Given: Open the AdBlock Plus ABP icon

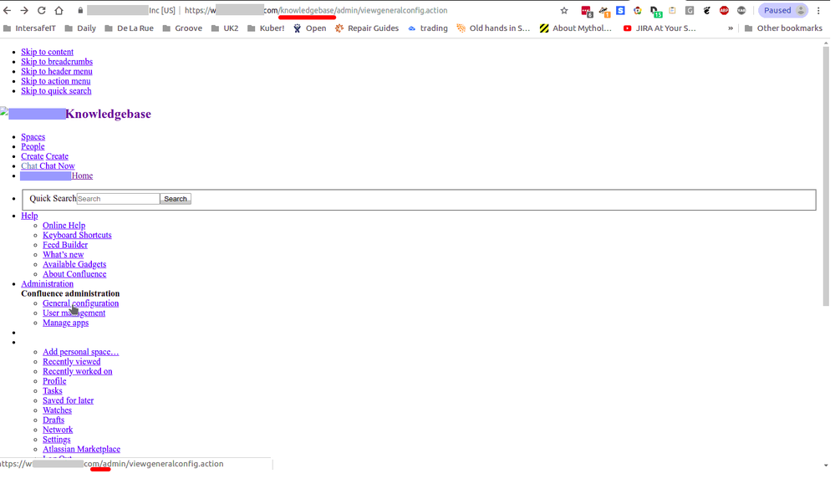Looking at the screenshot, I should pyautogui.click(x=724, y=11).
